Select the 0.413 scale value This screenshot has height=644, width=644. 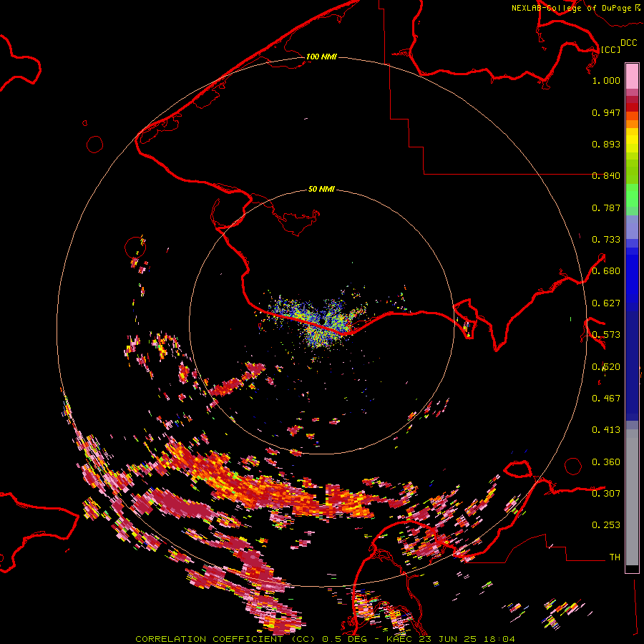pyautogui.click(x=606, y=430)
